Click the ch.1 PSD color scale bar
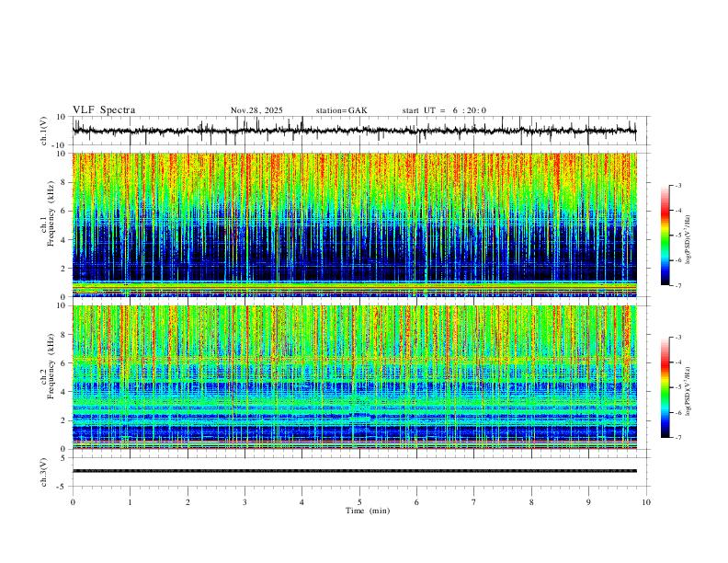The image size is (728, 563). click(665, 236)
